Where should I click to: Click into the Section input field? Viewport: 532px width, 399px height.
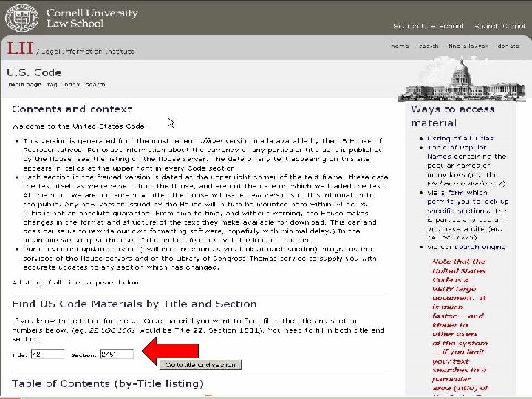(117, 355)
